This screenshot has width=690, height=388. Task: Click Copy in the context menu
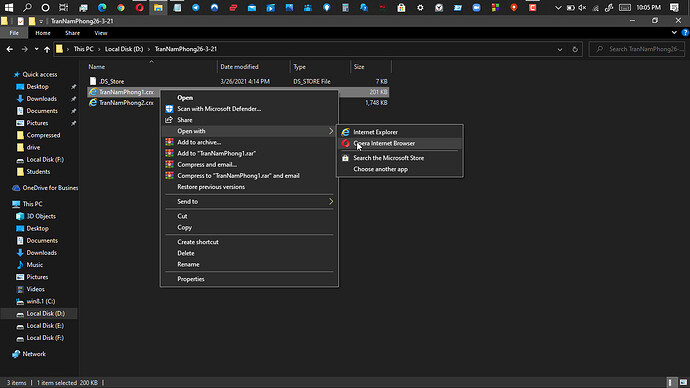point(249,227)
